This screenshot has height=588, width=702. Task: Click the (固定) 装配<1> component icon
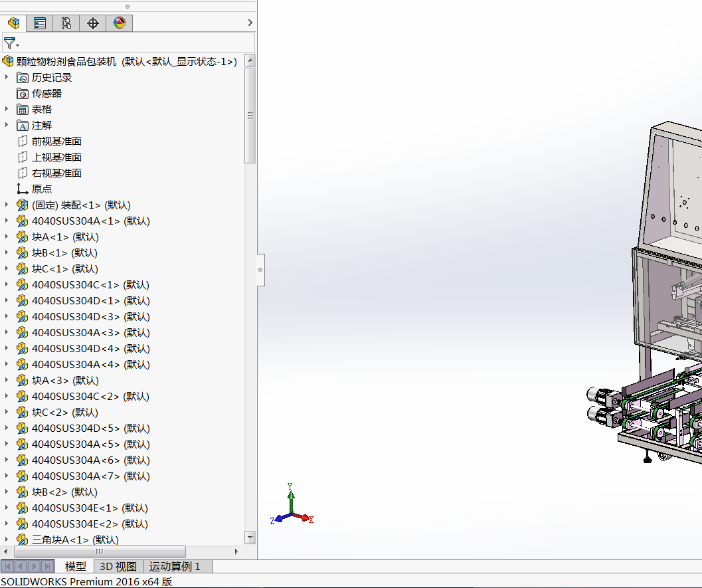point(23,205)
